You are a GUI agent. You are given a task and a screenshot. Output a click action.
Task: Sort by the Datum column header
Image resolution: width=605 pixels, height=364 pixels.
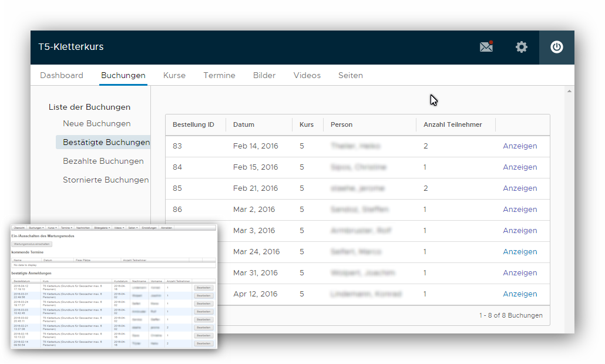coord(244,125)
